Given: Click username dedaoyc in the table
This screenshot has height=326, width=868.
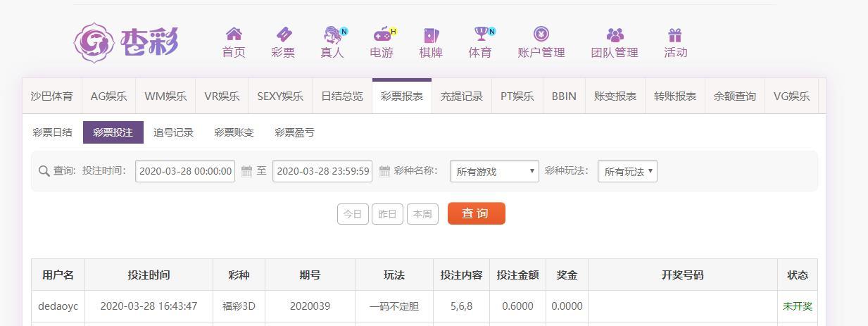Looking at the screenshot, I should pos(58,306).
